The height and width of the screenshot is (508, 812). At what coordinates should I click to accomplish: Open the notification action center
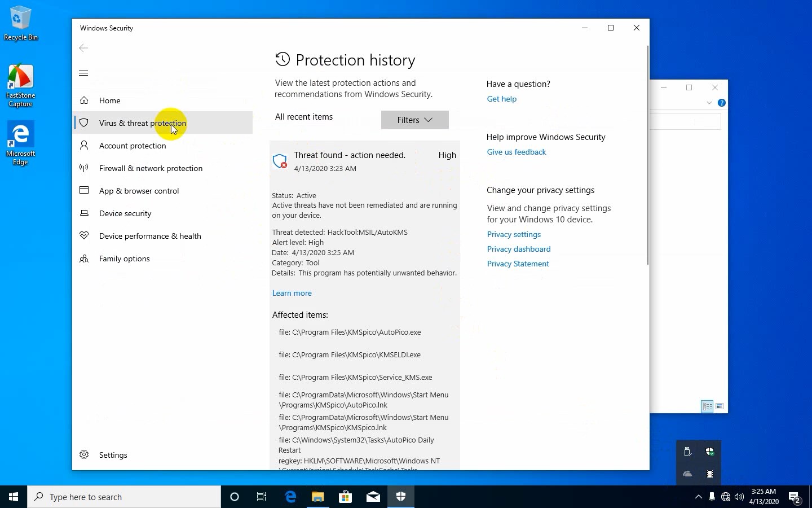tap(795, 497)
